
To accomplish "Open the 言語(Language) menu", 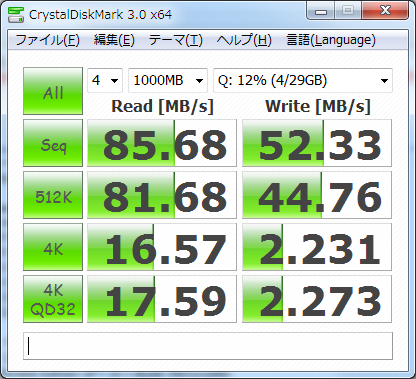I will coord(331,40).
